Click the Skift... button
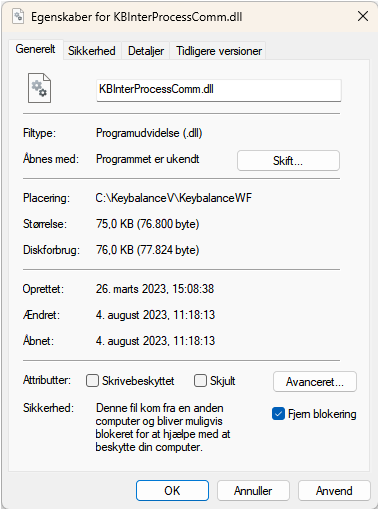The height and width of the screenshot is (509, 378). (x=288, y=161)
